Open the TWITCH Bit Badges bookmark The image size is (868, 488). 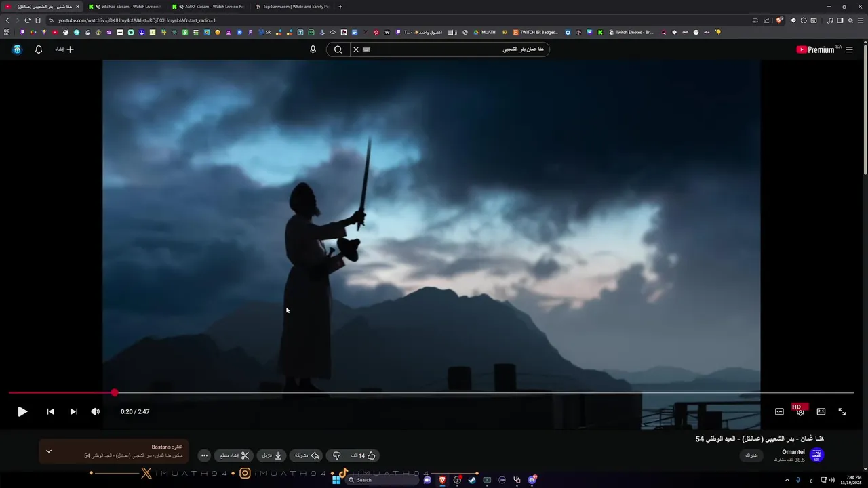tap(536, 32)
